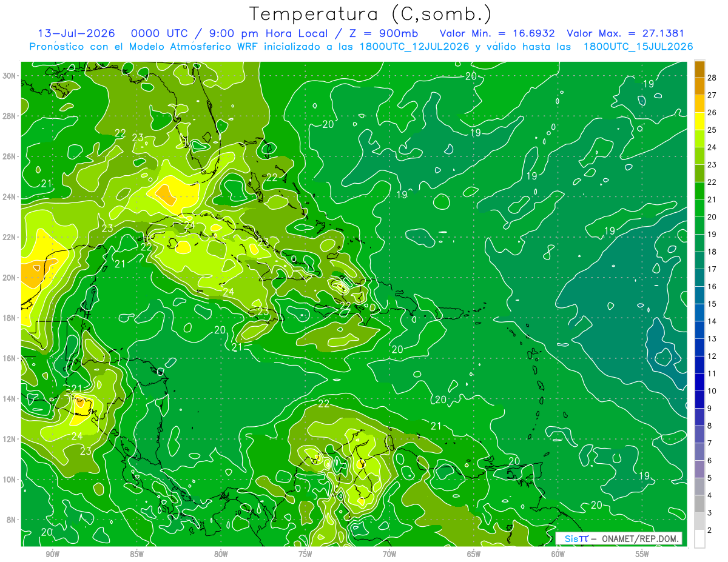Click the "1800UTC_12JUL2026" initialization time

point(414,47)
